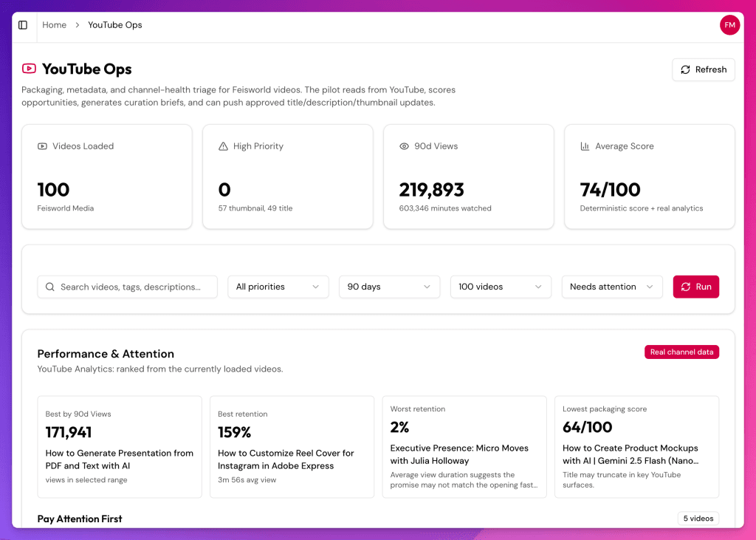The height and width of the screenshot is (540, 756).
Task: Click the 171,941 views value
Action: (69, 432)
